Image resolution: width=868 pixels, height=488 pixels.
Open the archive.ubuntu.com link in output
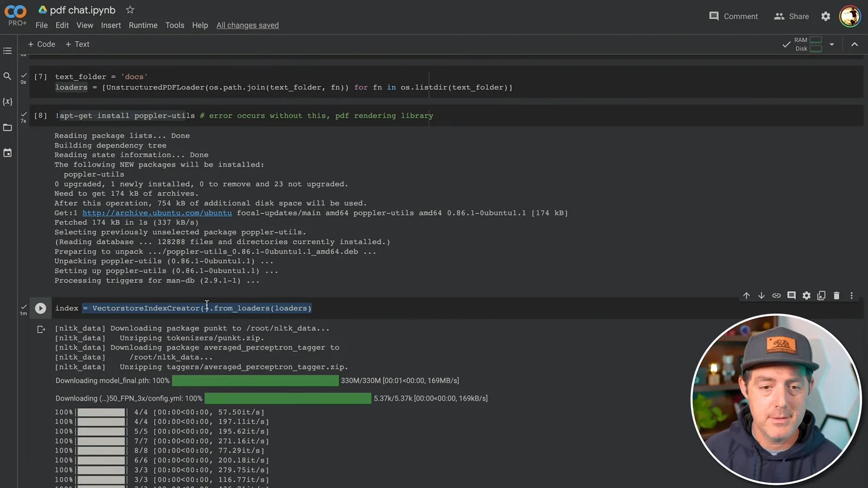[x=157, y=213]
